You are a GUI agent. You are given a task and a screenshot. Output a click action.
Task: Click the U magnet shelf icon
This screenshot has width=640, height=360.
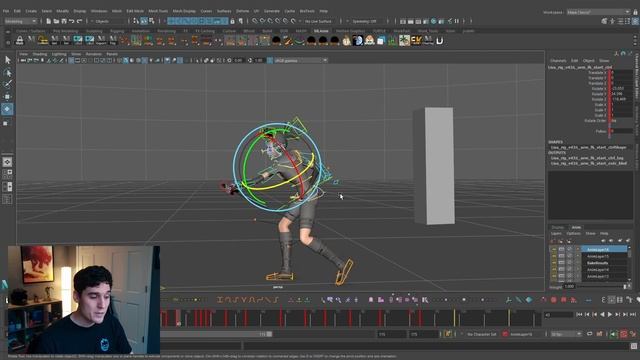(x=440, y=40)
